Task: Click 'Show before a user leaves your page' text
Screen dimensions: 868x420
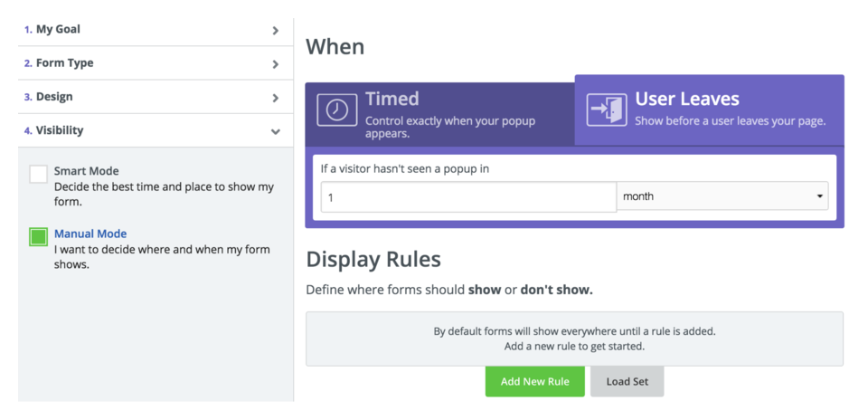Action: click(x=731, y=120)
